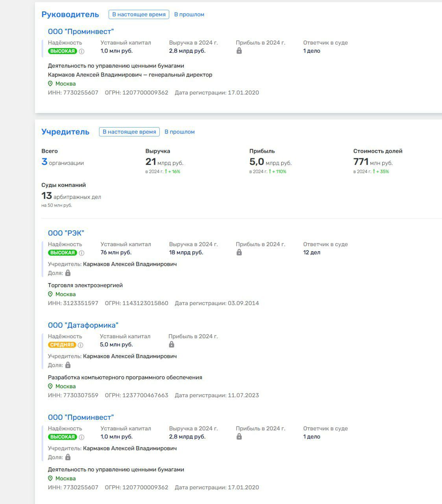Click ВЫСОКАЯ reliability badge of РЭК
The image size is (442, 504).
click(62, 253)
